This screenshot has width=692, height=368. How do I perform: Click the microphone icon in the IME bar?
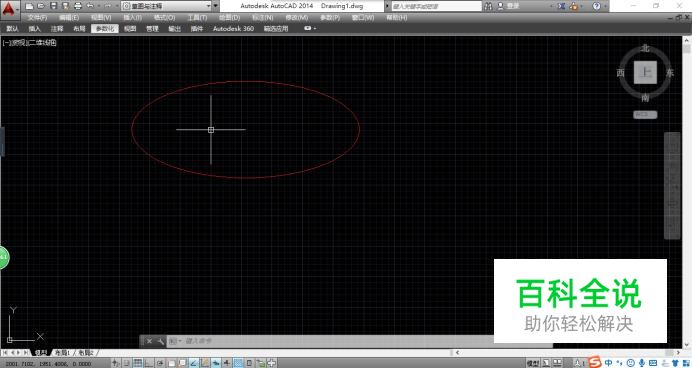click(x=642, y=363)
